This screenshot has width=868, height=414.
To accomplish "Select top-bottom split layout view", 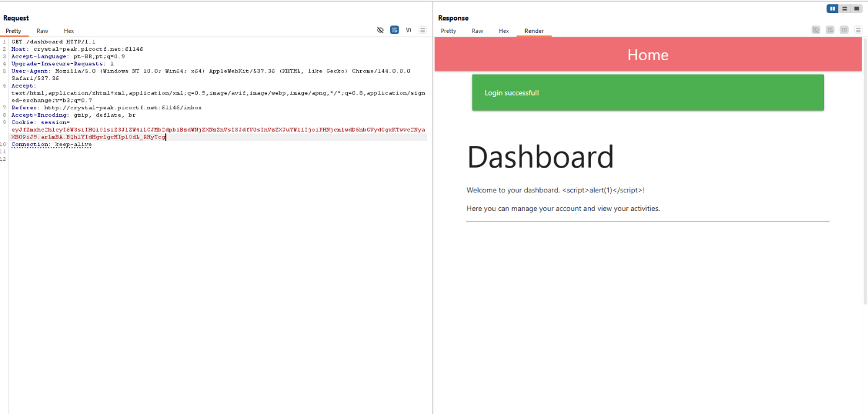I will (x=844, y=9).
